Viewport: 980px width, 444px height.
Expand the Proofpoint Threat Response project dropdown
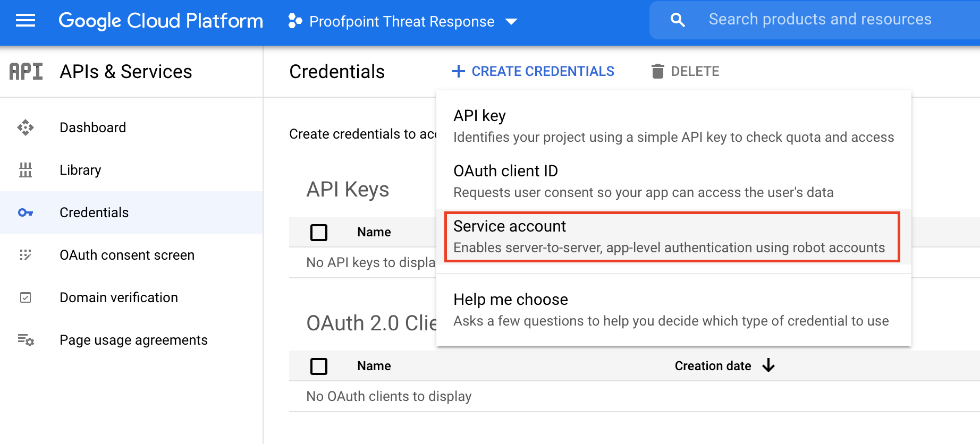(511, 22)
